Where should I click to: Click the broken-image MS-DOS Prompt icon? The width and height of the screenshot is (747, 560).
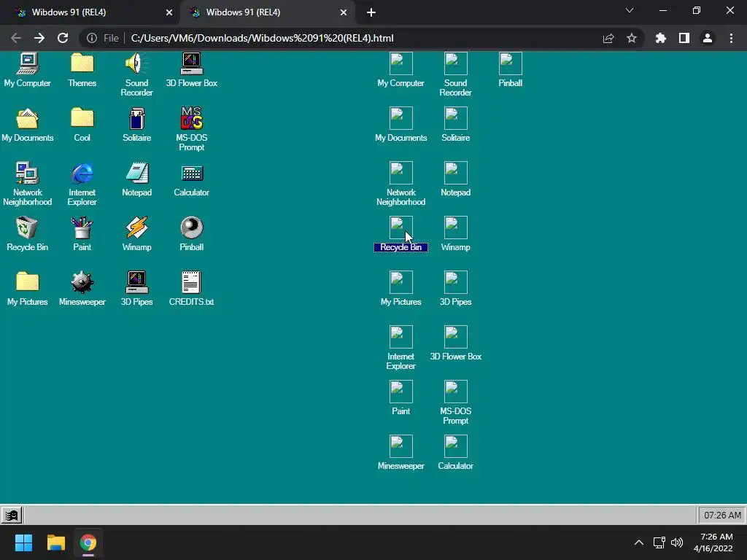coord(455,392)
